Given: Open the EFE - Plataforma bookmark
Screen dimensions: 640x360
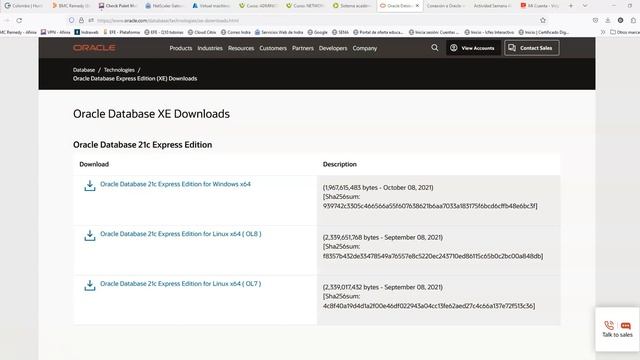Looking at the screenshot, I should 121,32.
